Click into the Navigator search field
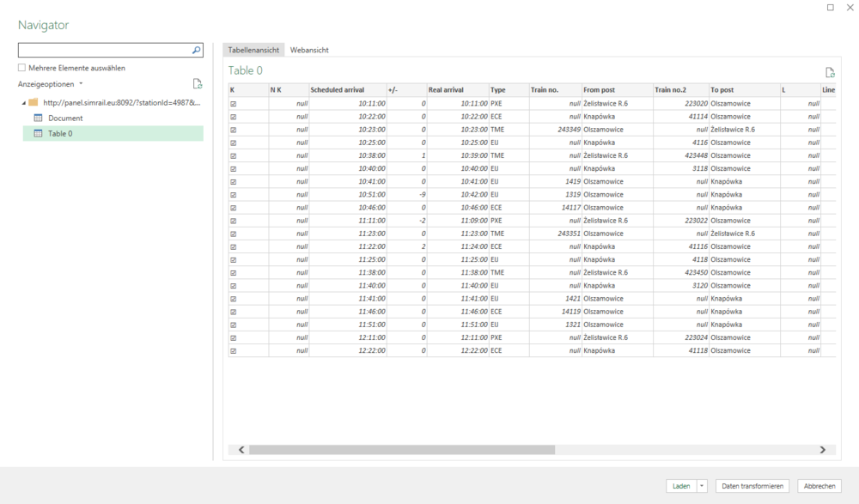The width and height of the screenshot is (859, 504). tap(103, 51)
